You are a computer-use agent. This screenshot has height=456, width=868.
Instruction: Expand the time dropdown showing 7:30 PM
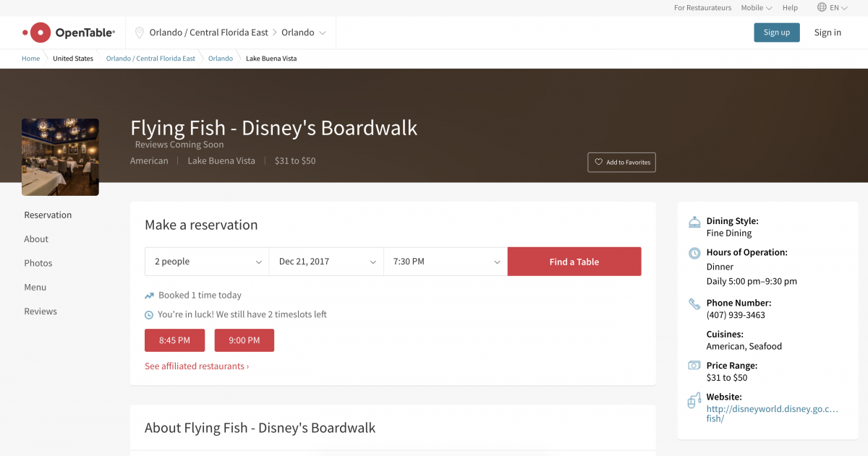click(x=446, y=262)
